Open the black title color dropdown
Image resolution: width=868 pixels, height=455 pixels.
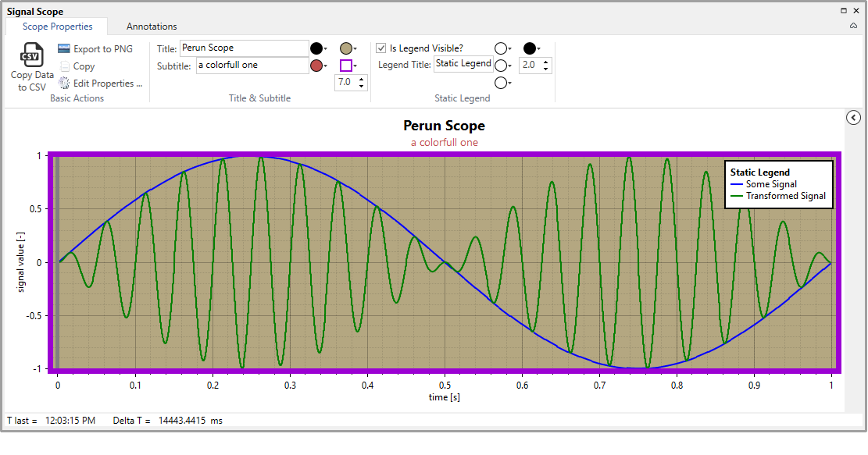pyautogui.click(x=320, y=48)
